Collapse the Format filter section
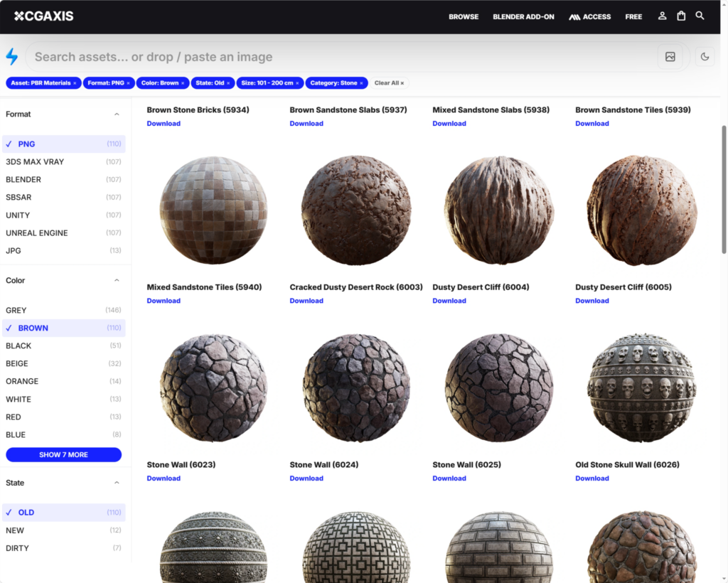The width and height of the screenshot is (728, 583). pyautogui.click(x=117, y=114)
